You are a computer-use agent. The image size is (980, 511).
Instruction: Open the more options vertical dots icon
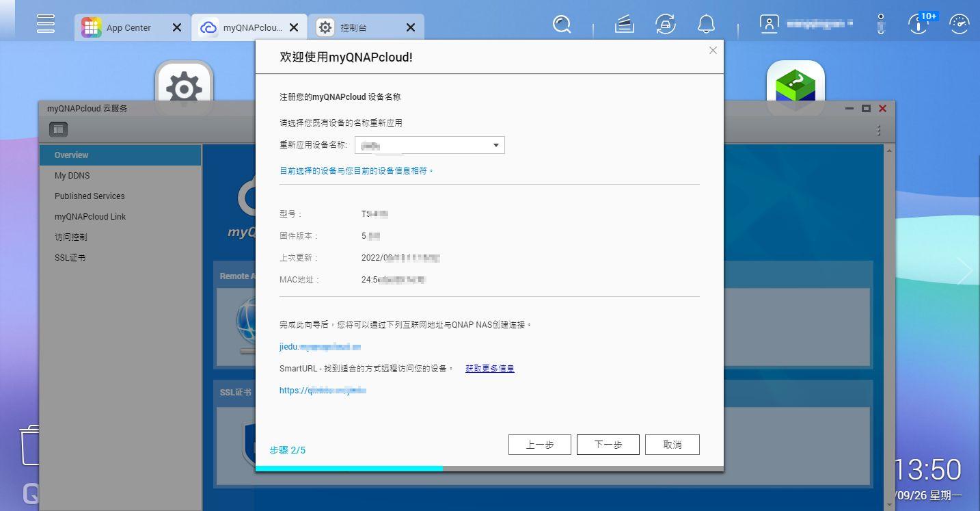pos(881,25)
